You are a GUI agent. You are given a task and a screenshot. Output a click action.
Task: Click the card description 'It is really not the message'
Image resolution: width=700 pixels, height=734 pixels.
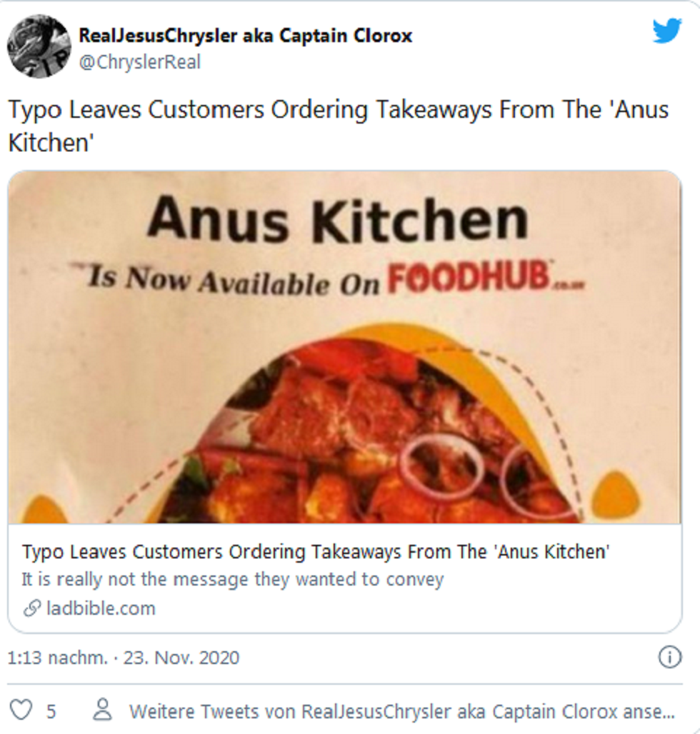point(232,579)
